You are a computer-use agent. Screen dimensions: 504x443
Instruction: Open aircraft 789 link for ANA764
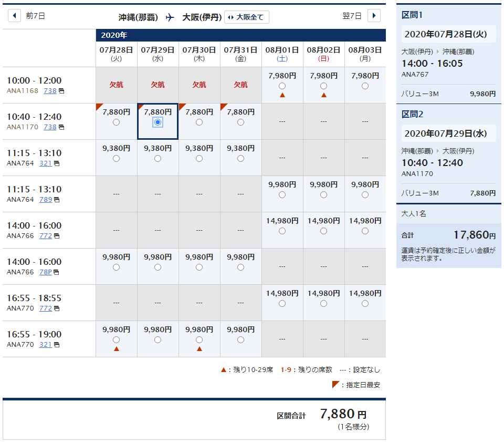coord(46,200)
